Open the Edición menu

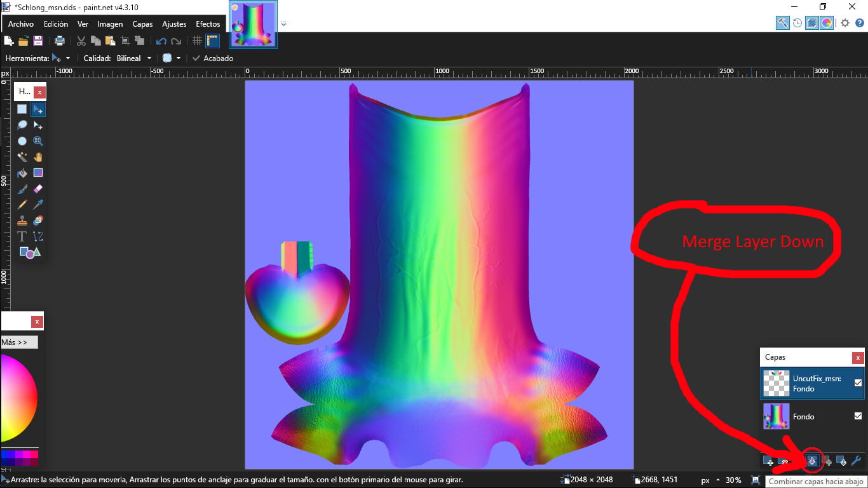point(56,24)
